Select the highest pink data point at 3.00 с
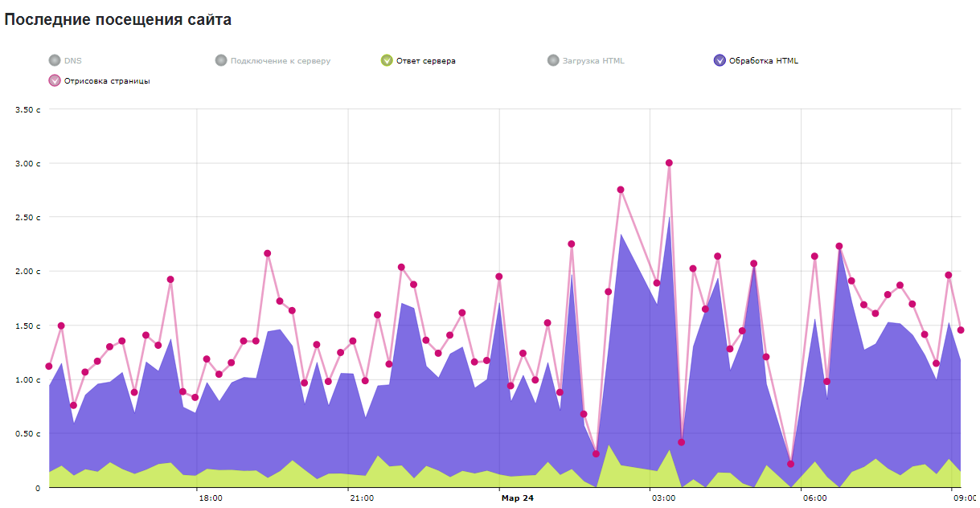980x508 pixels. 669,163
